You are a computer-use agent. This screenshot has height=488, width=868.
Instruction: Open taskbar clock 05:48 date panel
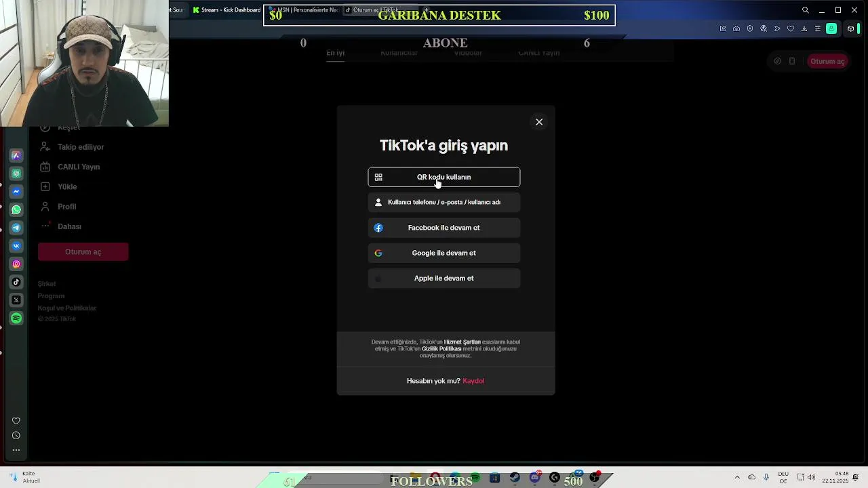834,478
